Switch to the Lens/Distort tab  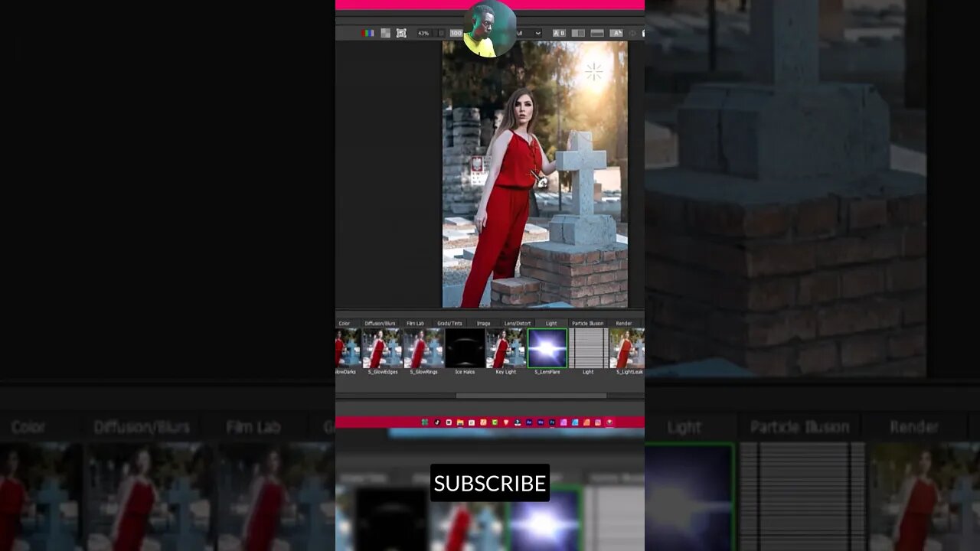[518, 323]
